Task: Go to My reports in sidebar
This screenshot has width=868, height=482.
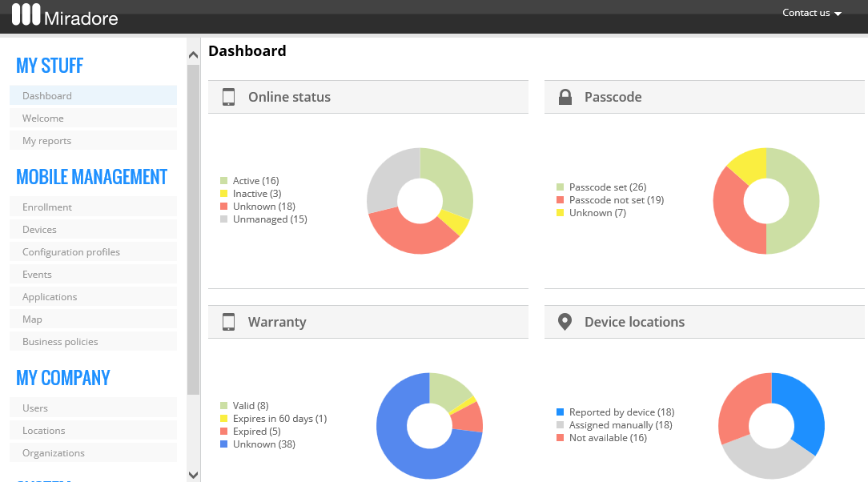Action: point(46,141)
